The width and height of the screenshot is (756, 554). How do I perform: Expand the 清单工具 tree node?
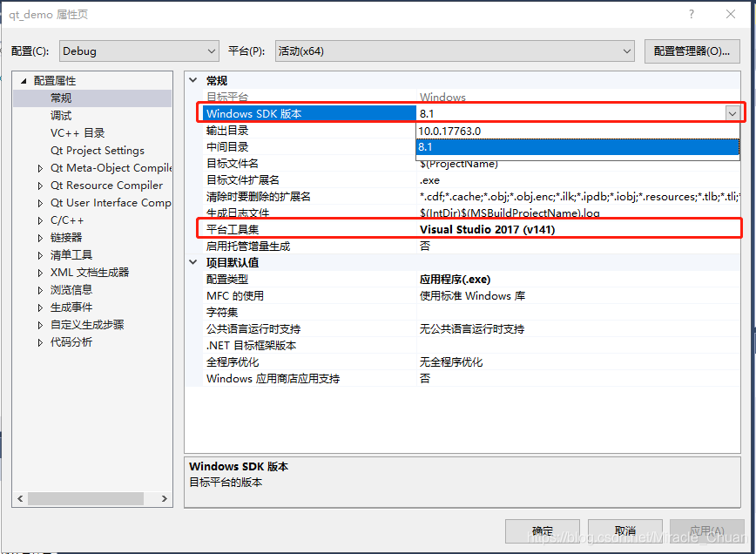coord(40,255)
